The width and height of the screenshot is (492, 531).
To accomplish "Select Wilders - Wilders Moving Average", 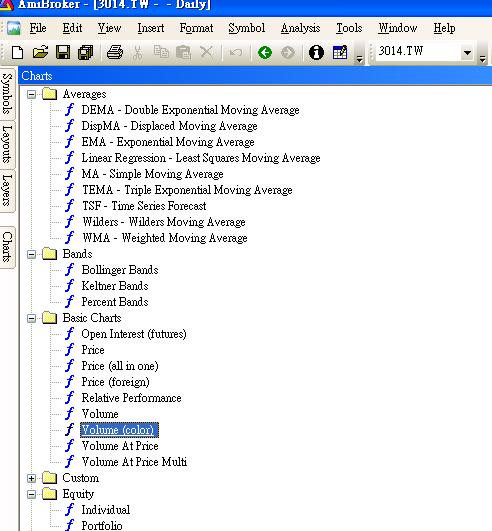I will tap(164, 222).
